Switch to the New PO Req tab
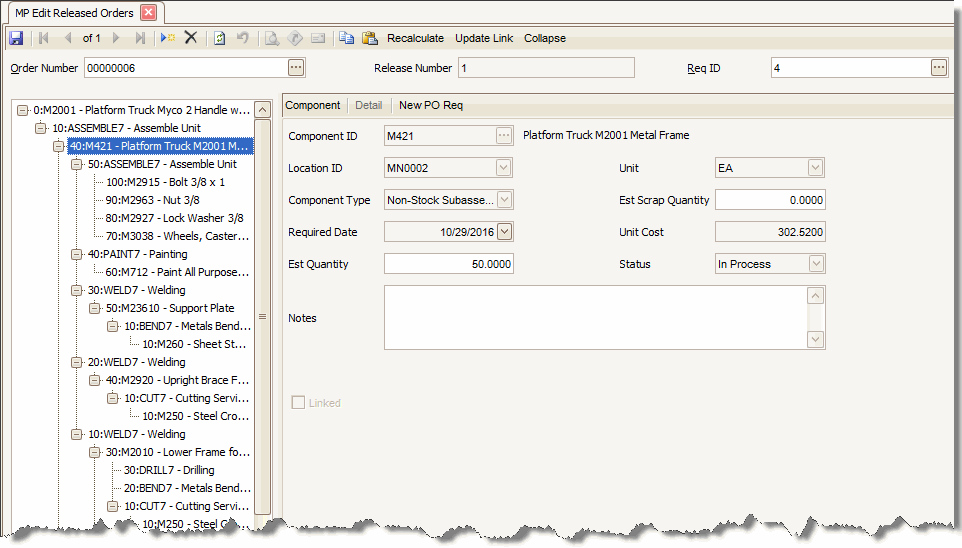Screen dimensions: 962x548 431,105
